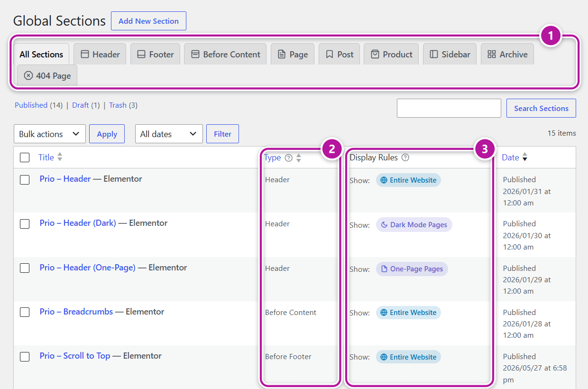Viewport: 588px width, 389px height.
Task: Show Published sections filter link
Action: point(31,105)
